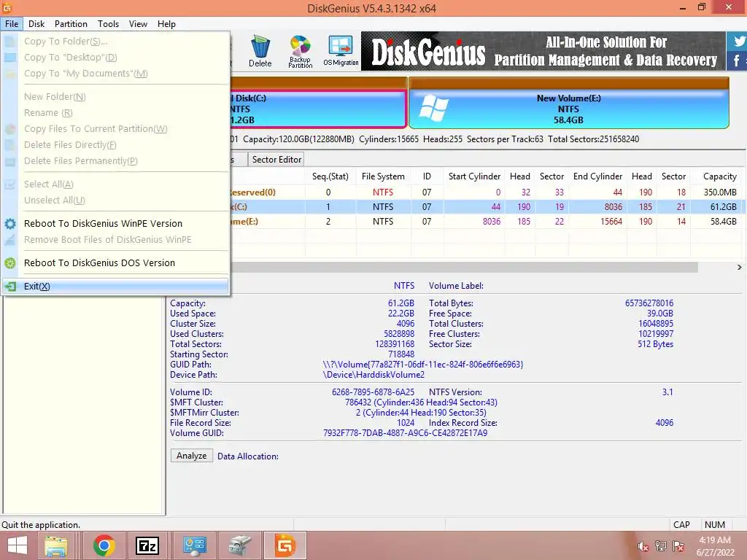Click the gear icon beside Reboot To WinPE
Image resolution: width=747 pixels, height=560 pixels.
(x=10, y=223)
